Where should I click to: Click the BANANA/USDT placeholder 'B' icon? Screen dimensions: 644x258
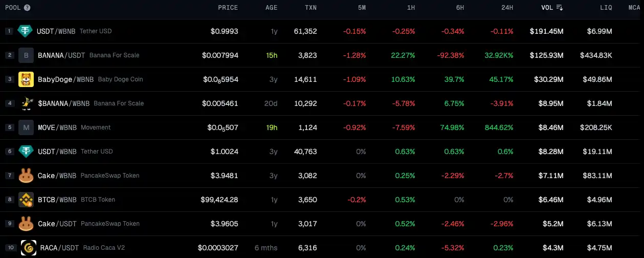click(x=26, y=55)
